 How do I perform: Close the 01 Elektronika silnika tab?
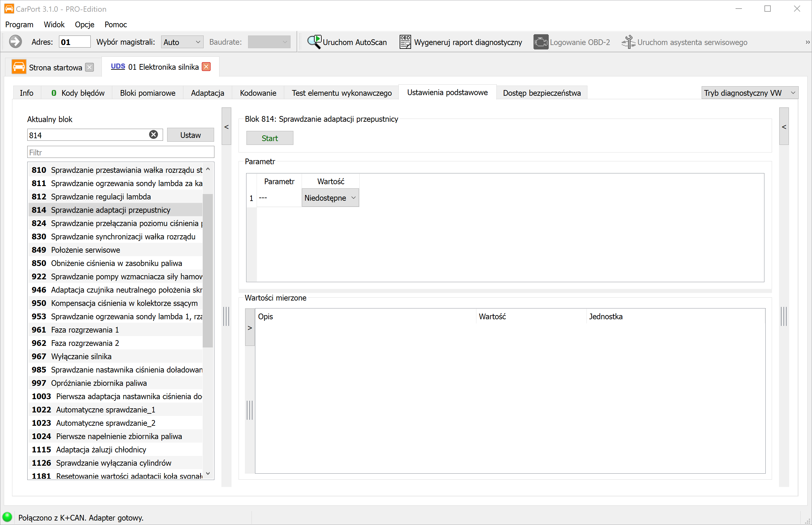click(206, 67)
